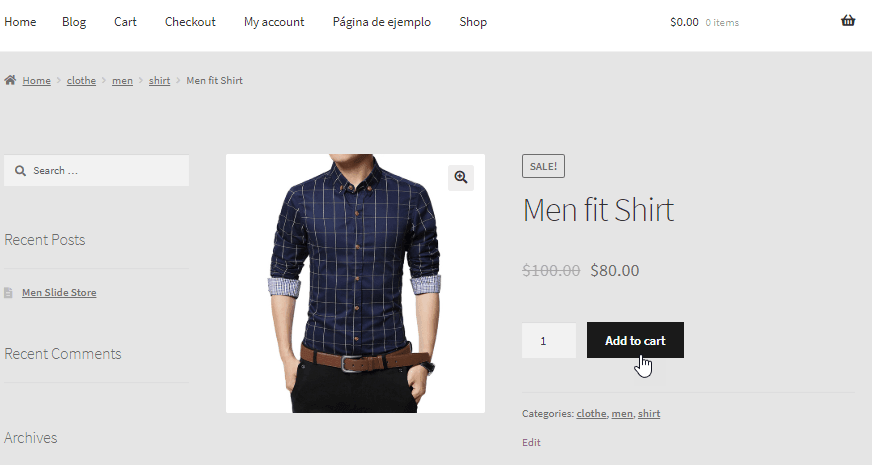The width and height of the screenshot is (872, 465).
Task: Open the Checkout menu item
Action: click(x=190, y=22)
